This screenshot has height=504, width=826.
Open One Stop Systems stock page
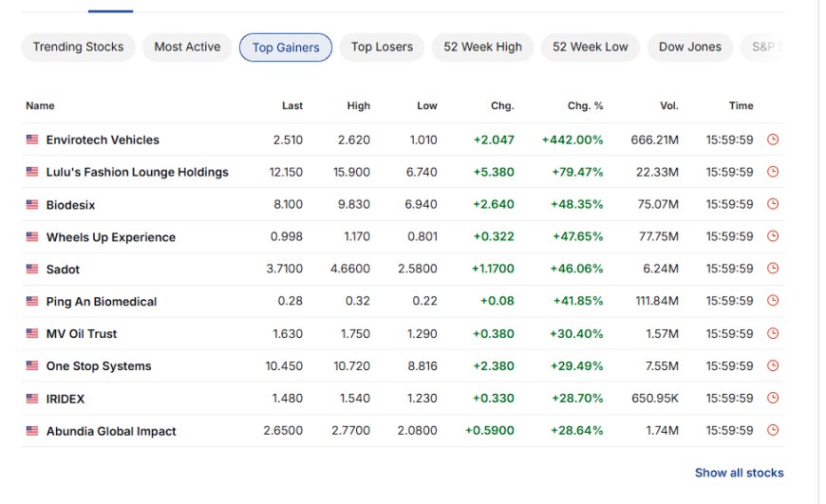click(99, 366)
